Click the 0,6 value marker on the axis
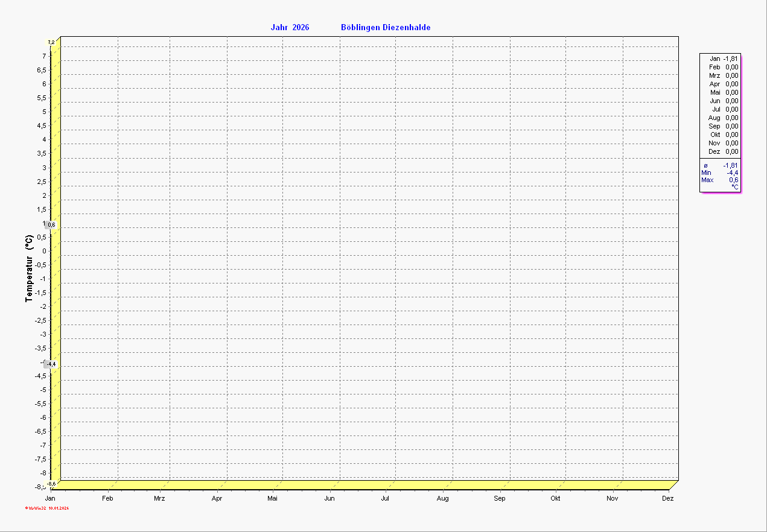767x532 pixels. (x=51, y=225)
